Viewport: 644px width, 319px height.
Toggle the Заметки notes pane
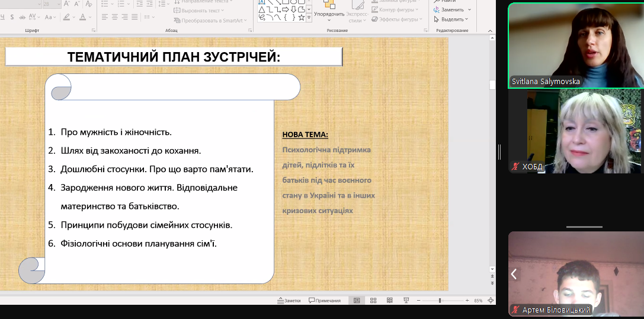289,301
